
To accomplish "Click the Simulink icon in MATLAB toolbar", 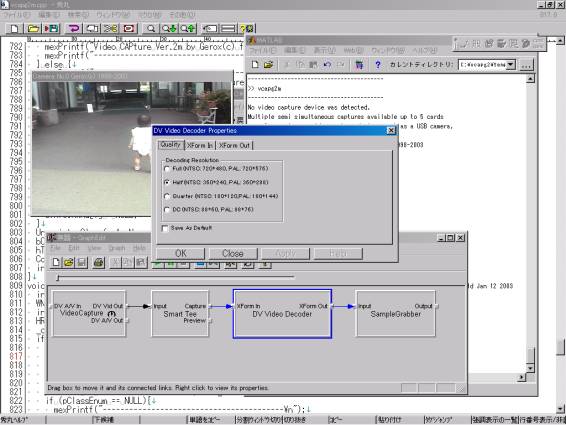I will click(359, 65).
